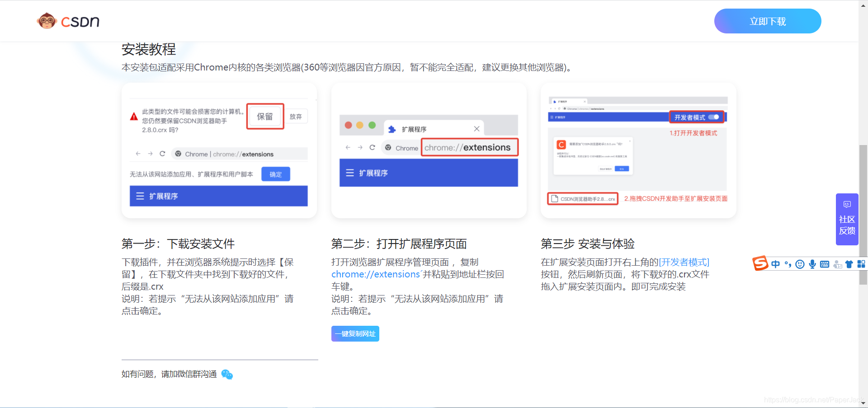
Task: Open the Sogou toolbox grid icon
Action: click(x=862, y=263)
